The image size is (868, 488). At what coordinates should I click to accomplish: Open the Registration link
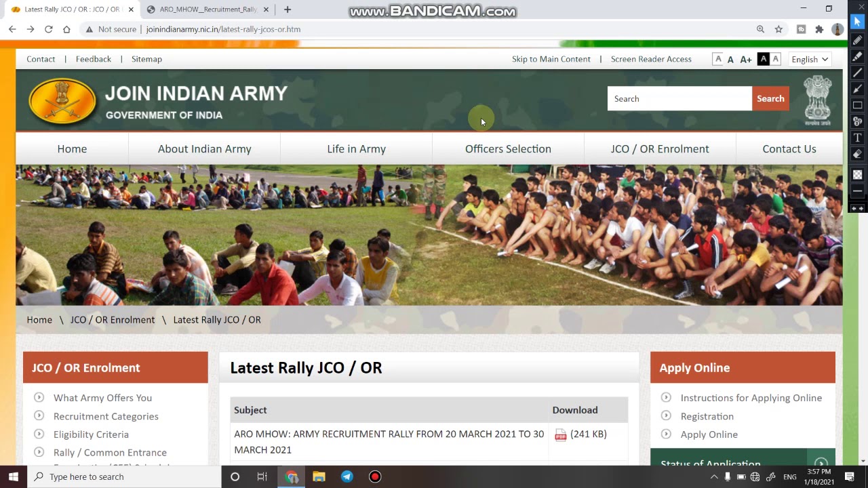pyautogui.click(x=707, y=416)
